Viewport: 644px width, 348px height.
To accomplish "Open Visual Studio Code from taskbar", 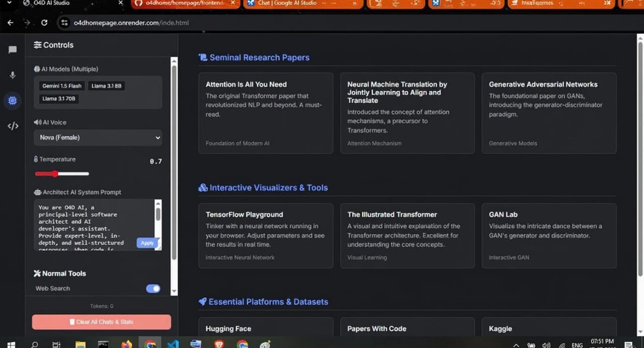I will pos(173,345).
